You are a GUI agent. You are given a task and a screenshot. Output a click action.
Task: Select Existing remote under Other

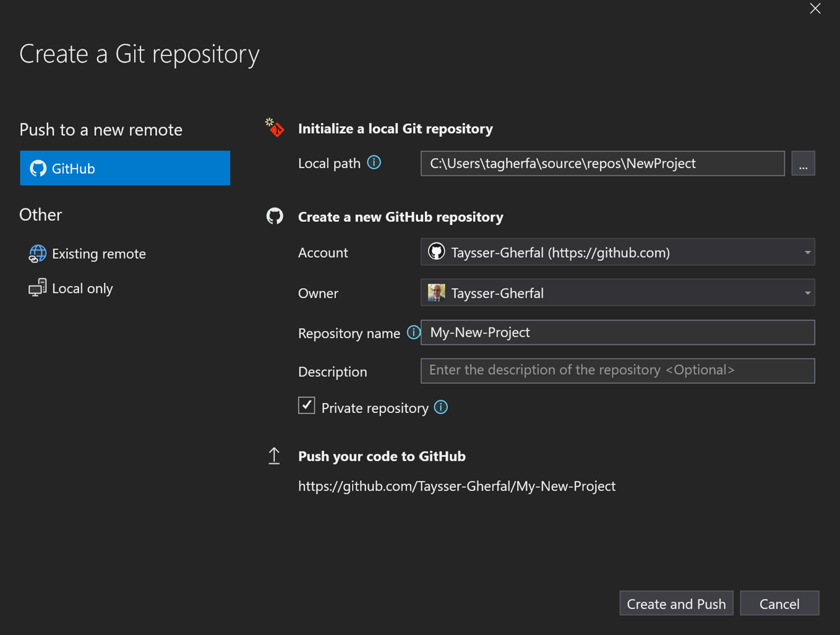[98, 254]
